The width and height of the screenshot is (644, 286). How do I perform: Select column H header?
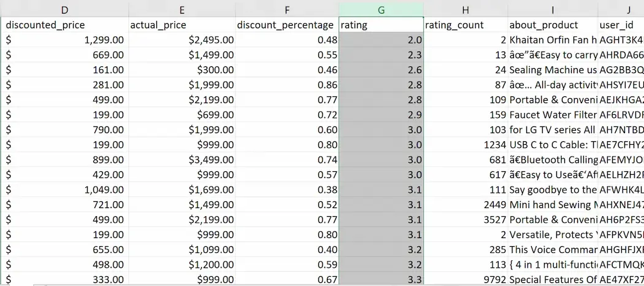(x=466, y=9)
